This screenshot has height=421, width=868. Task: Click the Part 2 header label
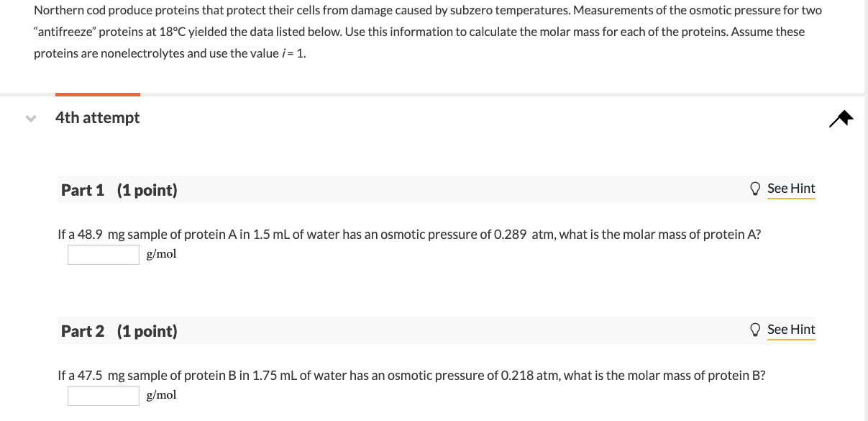[83, 331]
